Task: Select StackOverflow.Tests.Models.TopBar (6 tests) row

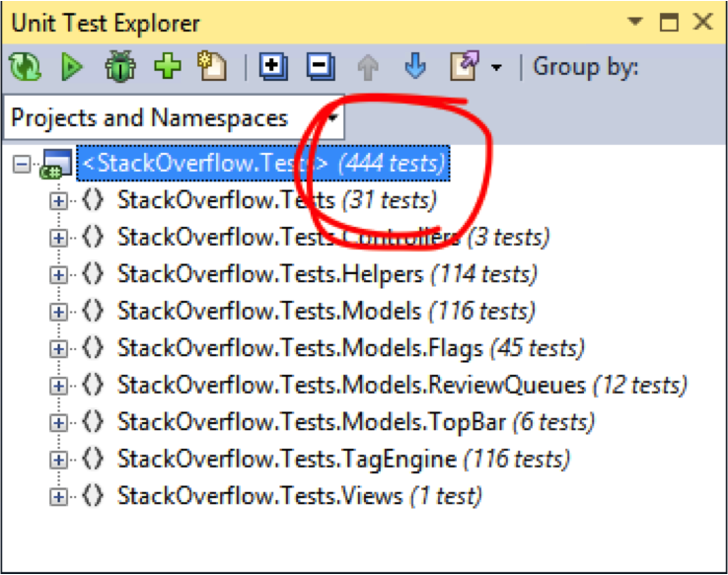Action: pyautogui.click(x=356, y=422)
